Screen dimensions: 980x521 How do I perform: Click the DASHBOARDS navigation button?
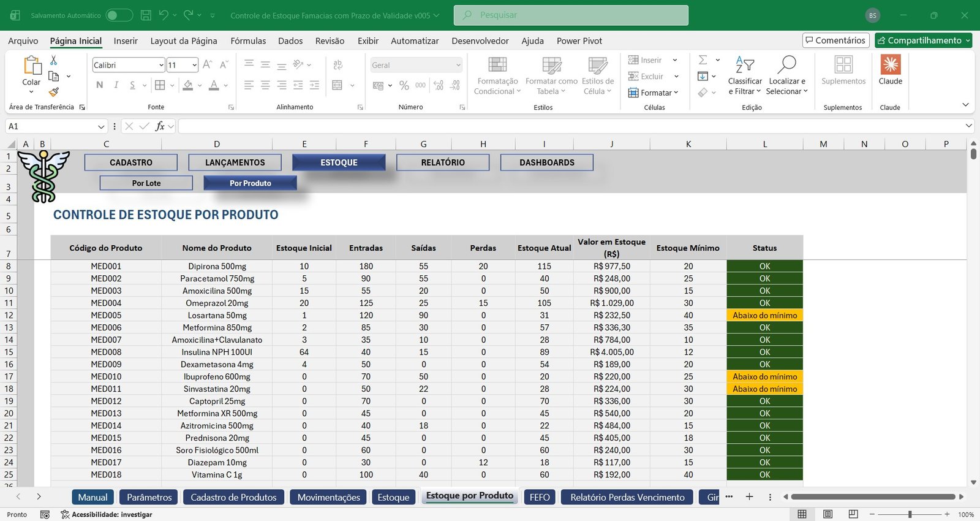click(547, 162)
